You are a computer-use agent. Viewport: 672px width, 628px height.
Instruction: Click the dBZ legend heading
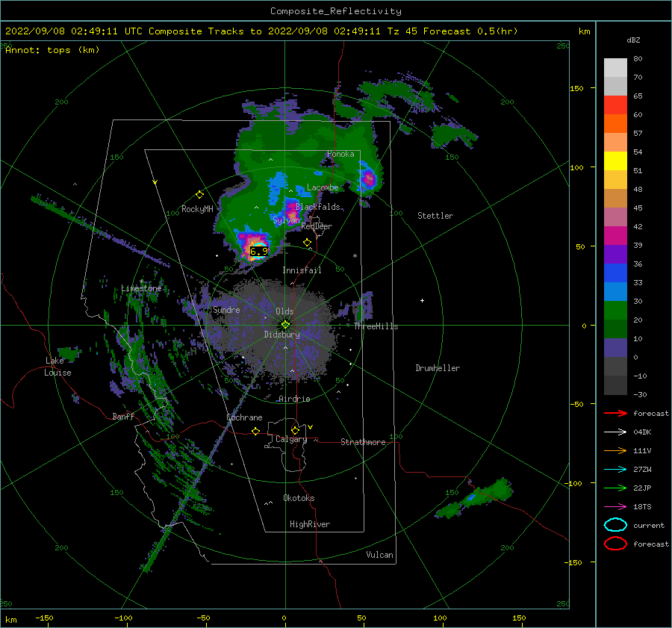pyautogui.click(x=633, y=40)
